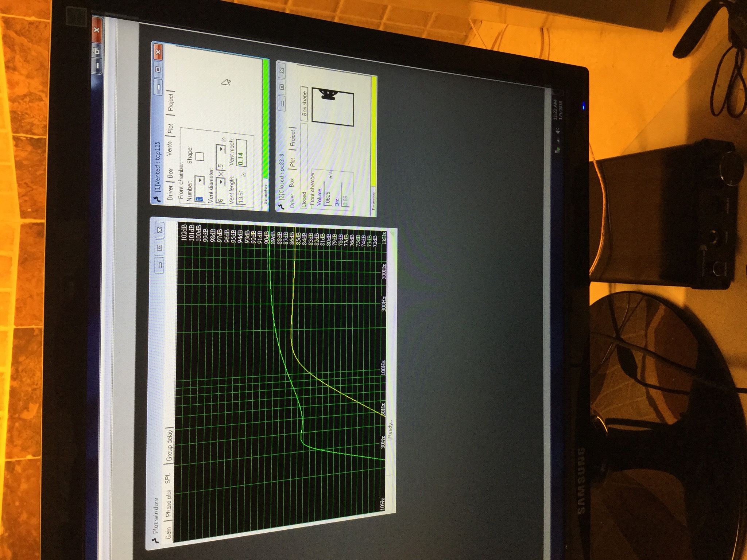Minimize the Plot window

(x=160, y=265)
